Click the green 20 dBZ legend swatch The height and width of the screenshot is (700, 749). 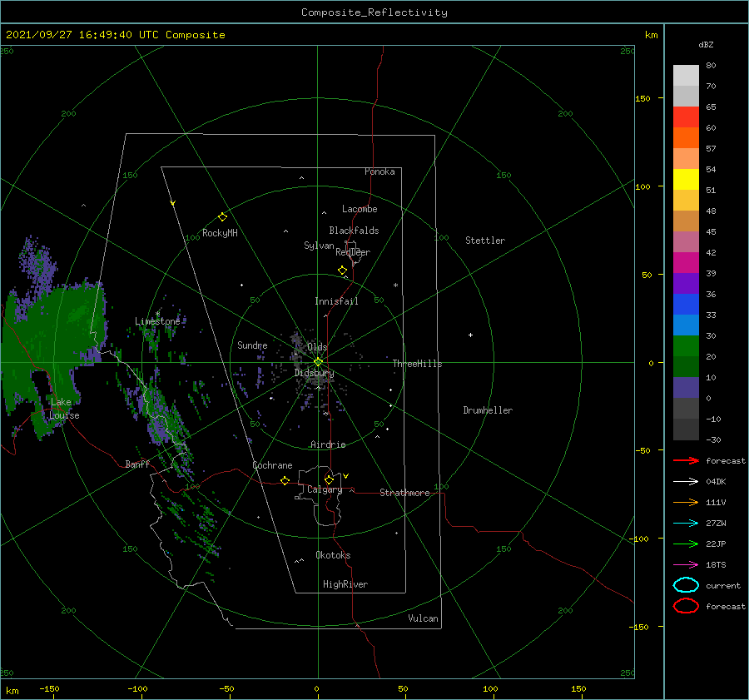pos(686,345)
